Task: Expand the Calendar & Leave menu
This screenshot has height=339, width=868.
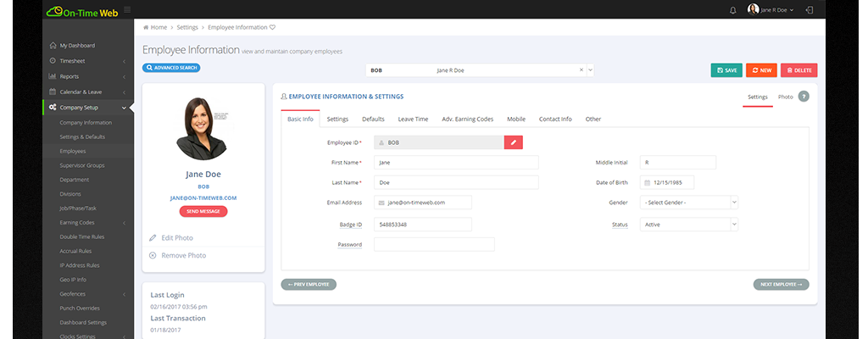Action: click(x=88, y=92)
